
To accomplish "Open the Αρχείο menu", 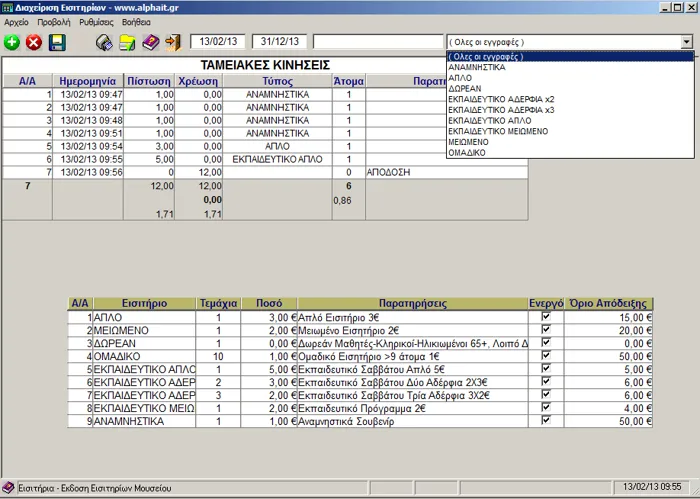I will tap(16, 20).
